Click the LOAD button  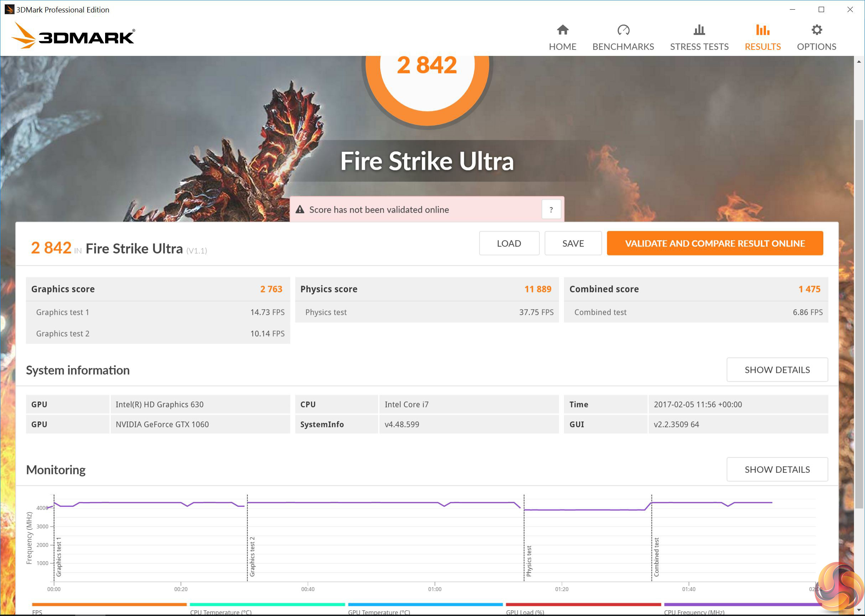click(x=509, y=244)
